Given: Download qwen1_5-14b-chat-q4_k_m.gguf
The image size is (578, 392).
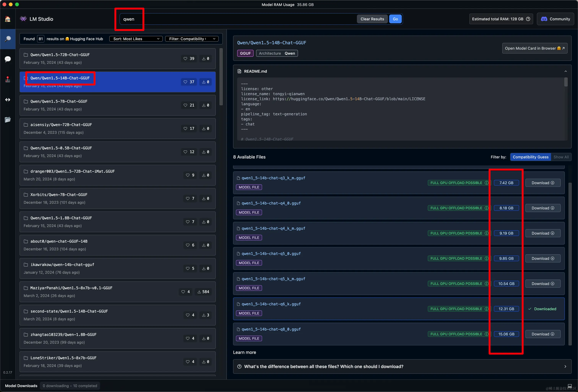Looking at the screenshot, I should (x=543, y=233).
